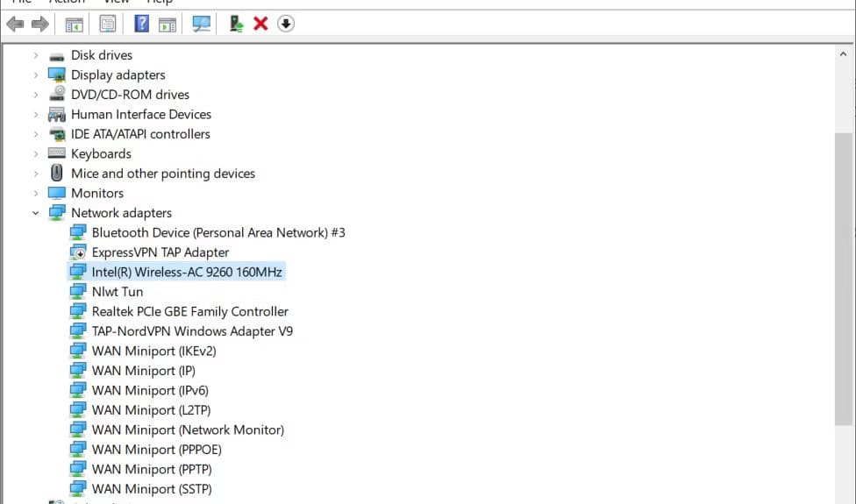
Task: Click the Disable device down-arrow icon
Action: click(285, 24)
